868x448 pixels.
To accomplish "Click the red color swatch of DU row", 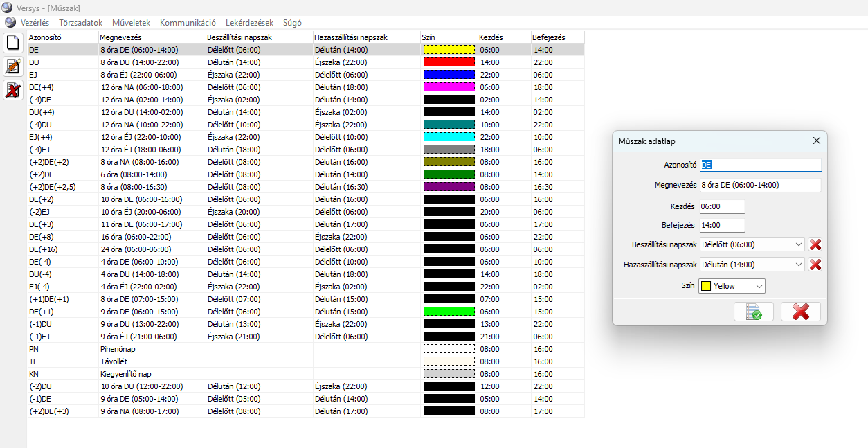I will click(449, 62).
